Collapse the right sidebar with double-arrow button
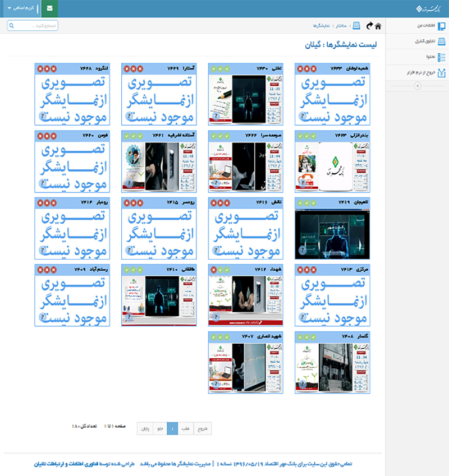 tap(417, 85)
